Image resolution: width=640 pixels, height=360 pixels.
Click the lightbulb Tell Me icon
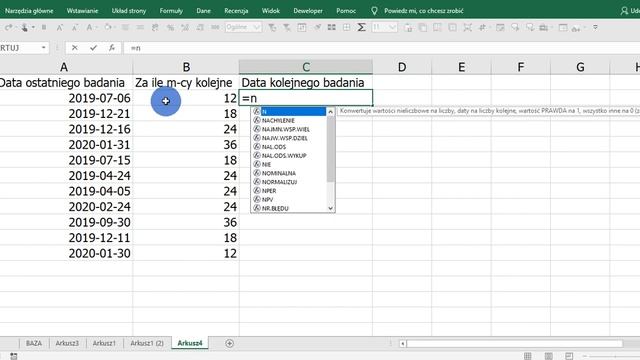tap(374, 11)
